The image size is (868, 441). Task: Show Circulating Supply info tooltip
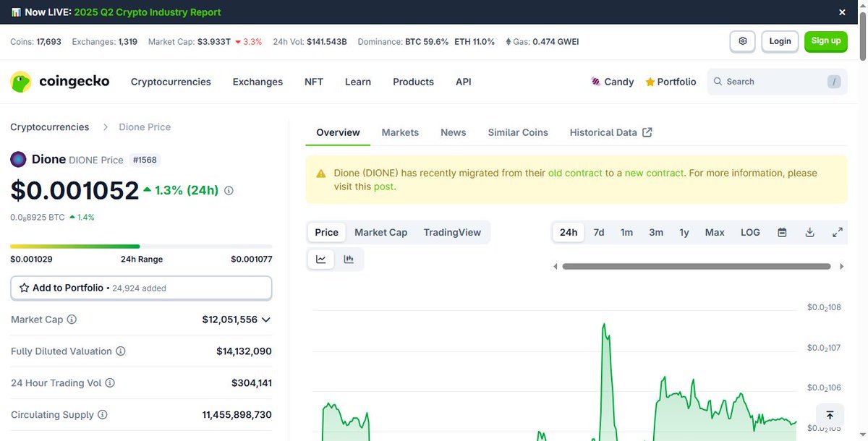click(x=103, y=415)
